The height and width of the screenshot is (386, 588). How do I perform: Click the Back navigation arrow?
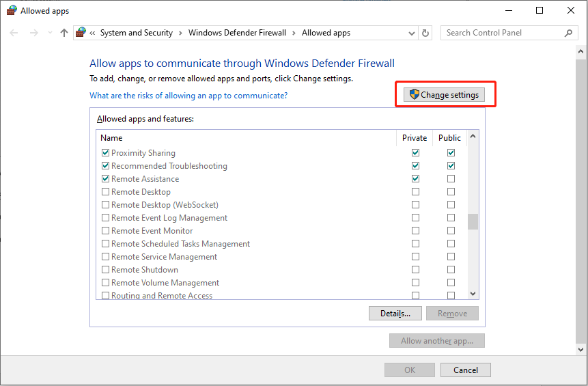(14, 33)
